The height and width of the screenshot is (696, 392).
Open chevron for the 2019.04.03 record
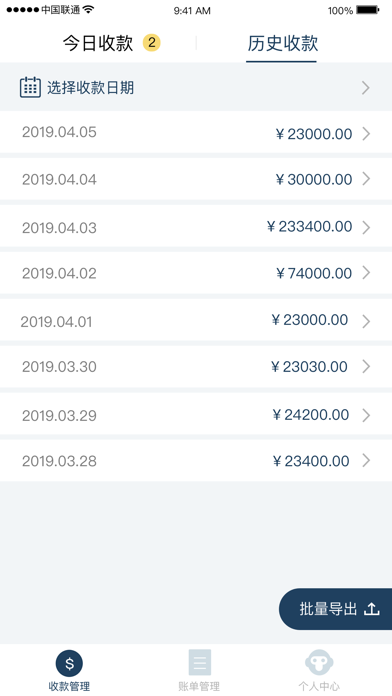[x=366, y=227]
